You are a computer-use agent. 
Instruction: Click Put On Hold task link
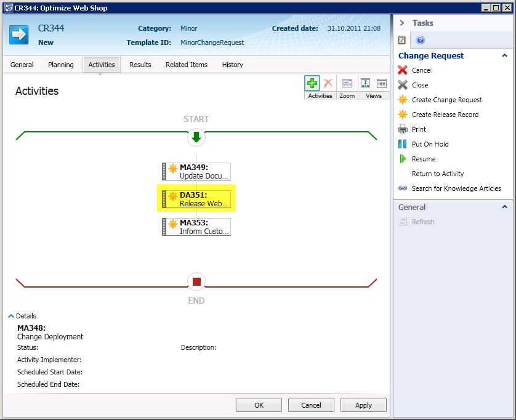point(430,144)
